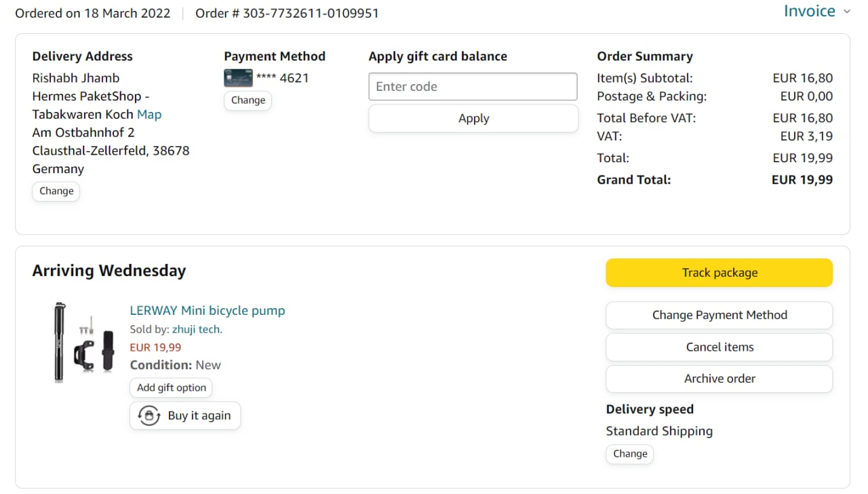The image size is (868, 494).
Task: Add gift option to the item
Action: 171,388
